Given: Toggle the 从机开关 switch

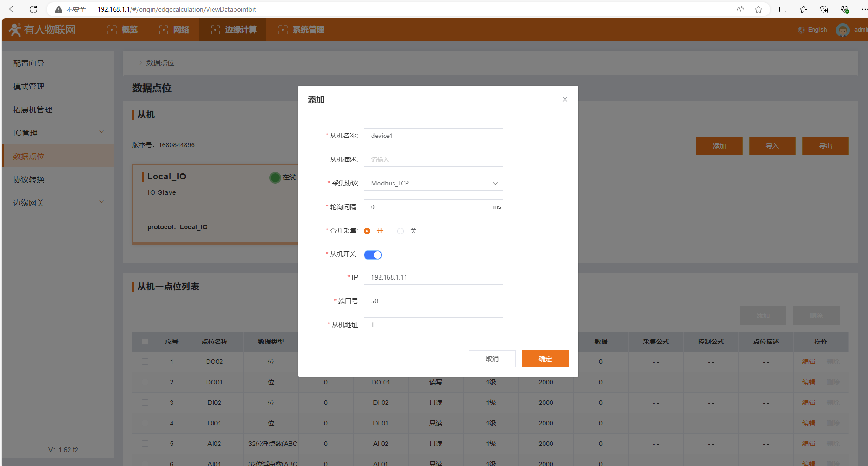Looking at the screenshot, I should 373,255.
